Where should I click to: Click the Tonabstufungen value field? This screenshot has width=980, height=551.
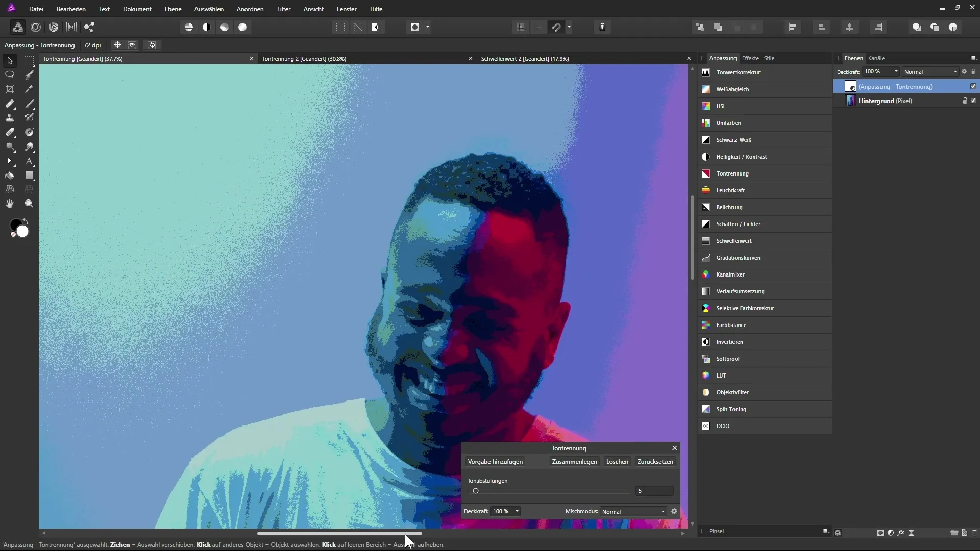(654, 491)
